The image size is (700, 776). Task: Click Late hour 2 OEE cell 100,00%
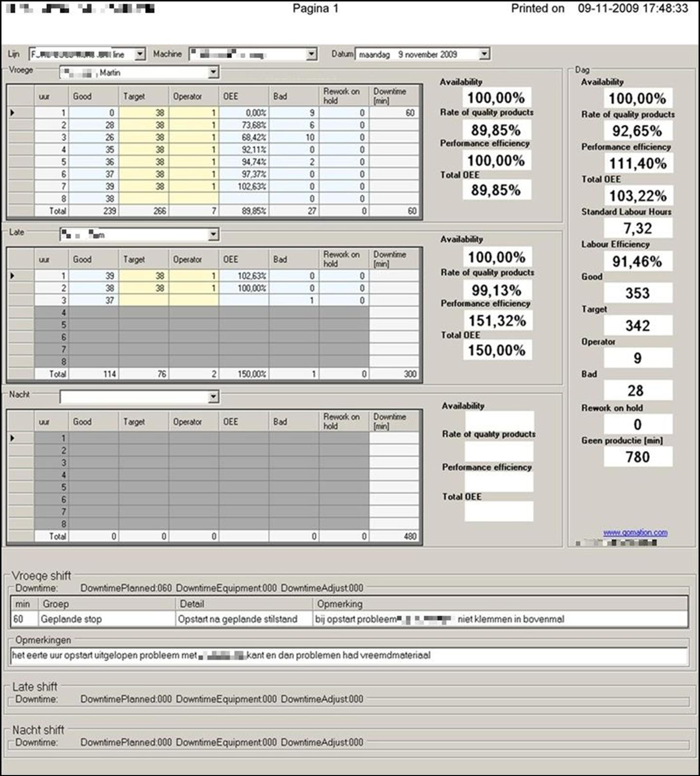click(x=243, y=288)
